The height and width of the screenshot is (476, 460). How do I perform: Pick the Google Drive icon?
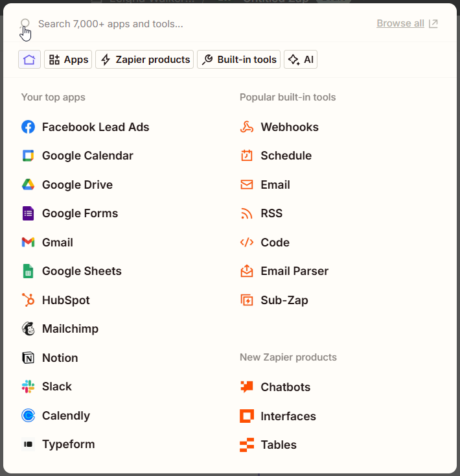29,185
